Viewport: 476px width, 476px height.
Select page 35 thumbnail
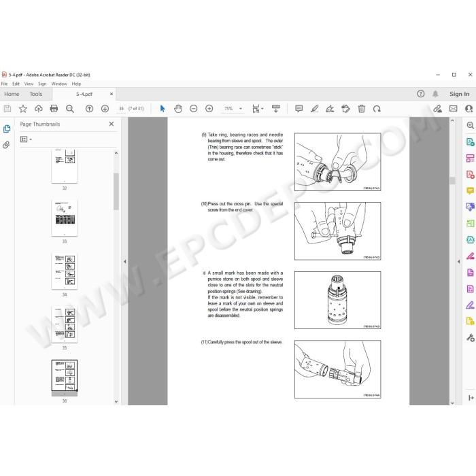point(65,324)
